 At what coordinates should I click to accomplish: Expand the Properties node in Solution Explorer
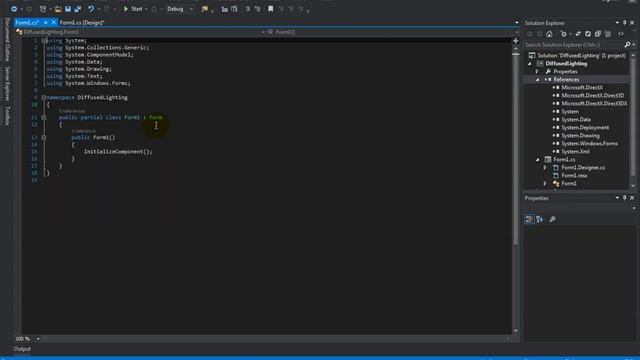click(x=538, y=71)
